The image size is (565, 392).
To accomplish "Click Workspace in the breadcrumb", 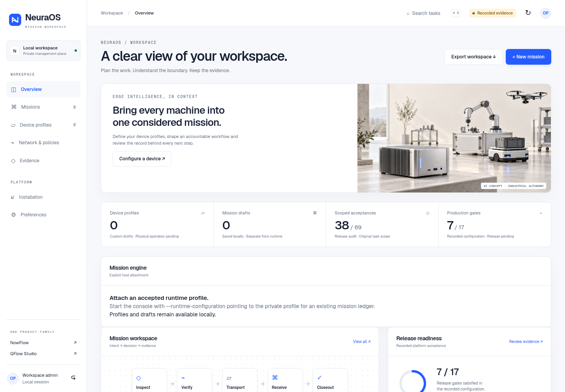I will click(112, 13).
